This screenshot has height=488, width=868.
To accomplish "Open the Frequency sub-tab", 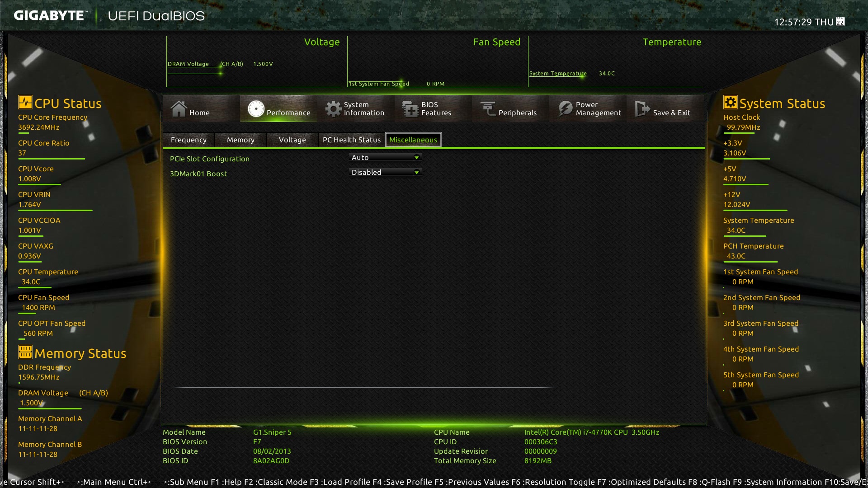I will (x=189, y=140).
